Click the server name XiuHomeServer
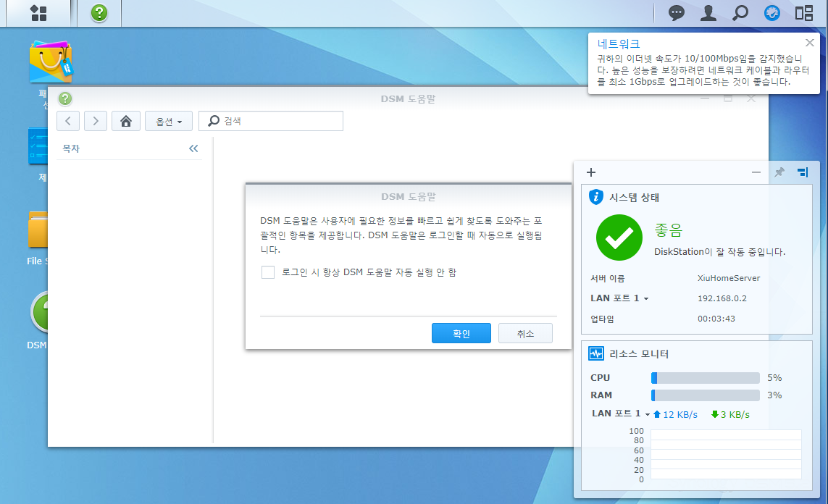This screenshot has height=504, width=828. (729, 278)
